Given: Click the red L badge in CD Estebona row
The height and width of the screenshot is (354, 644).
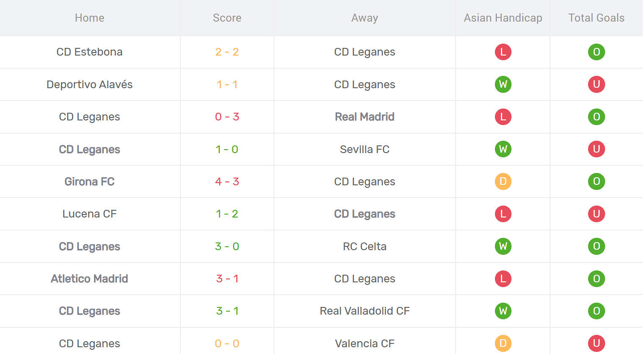Looking at the screenshot, I should [x=503, y=52].
